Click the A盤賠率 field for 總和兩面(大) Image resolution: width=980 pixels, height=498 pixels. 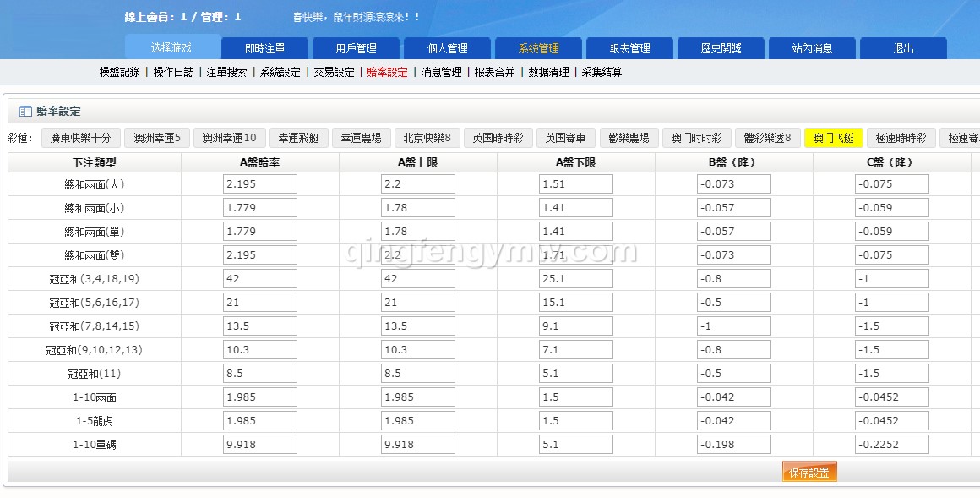[x=260, y=184]
